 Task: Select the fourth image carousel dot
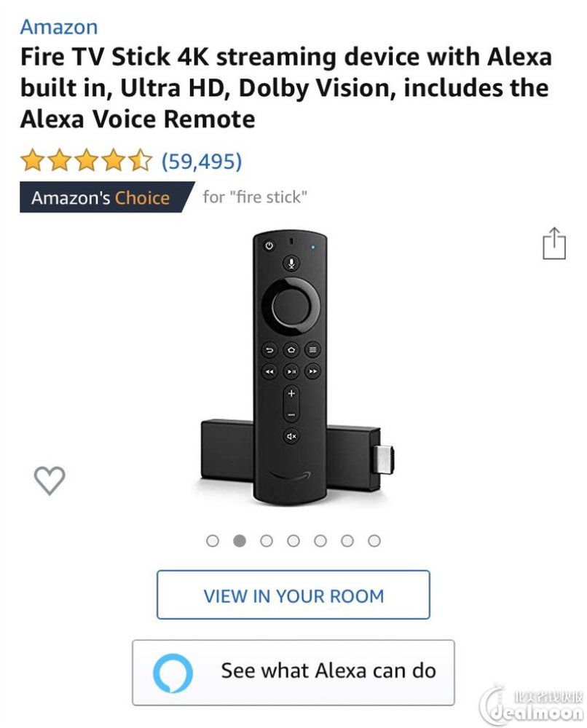point(293,541)
